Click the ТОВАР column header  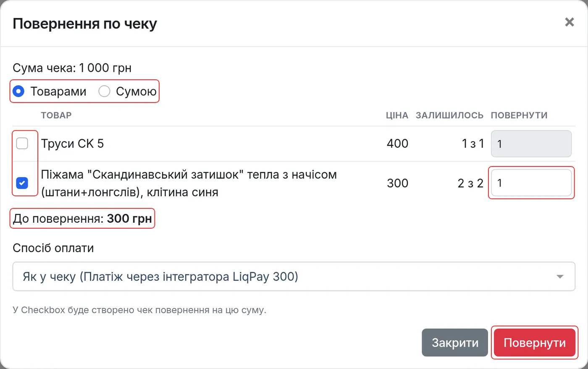pos(56,115)
